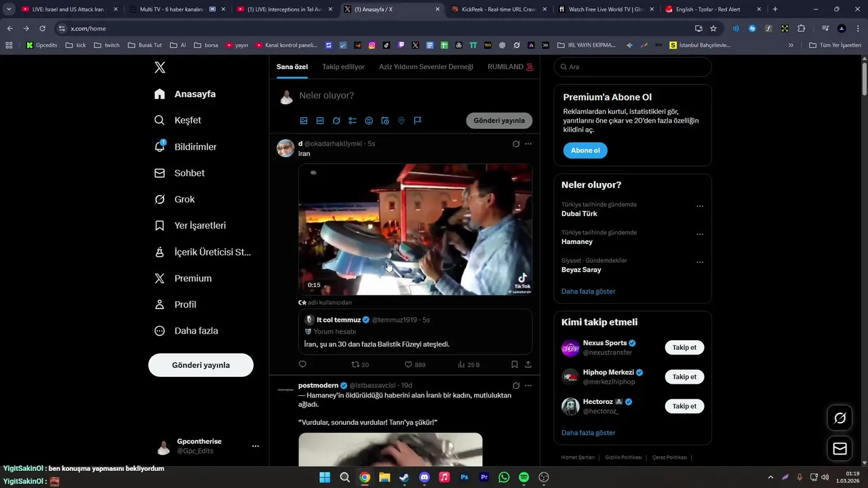Expand the Chrome tab search dropdown
Image resolution: width=868 pixels, height=488 pixels.
pyautogui.click(x=9, y=9)
